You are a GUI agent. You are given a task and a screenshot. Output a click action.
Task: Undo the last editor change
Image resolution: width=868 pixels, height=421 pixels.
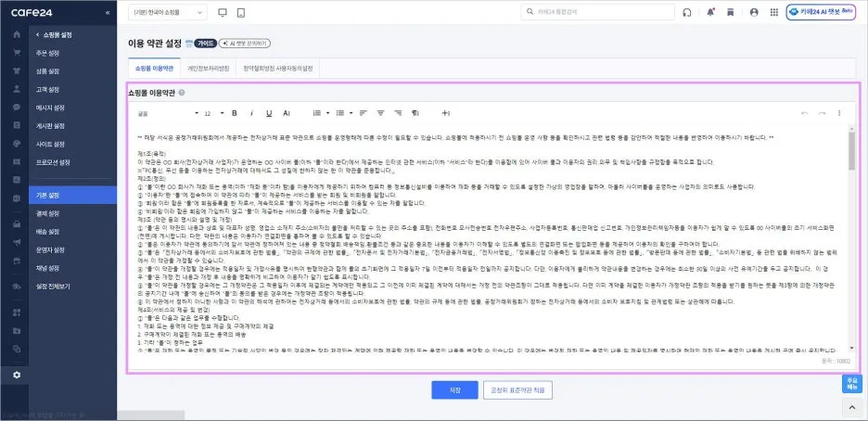[x=804, y=113]
